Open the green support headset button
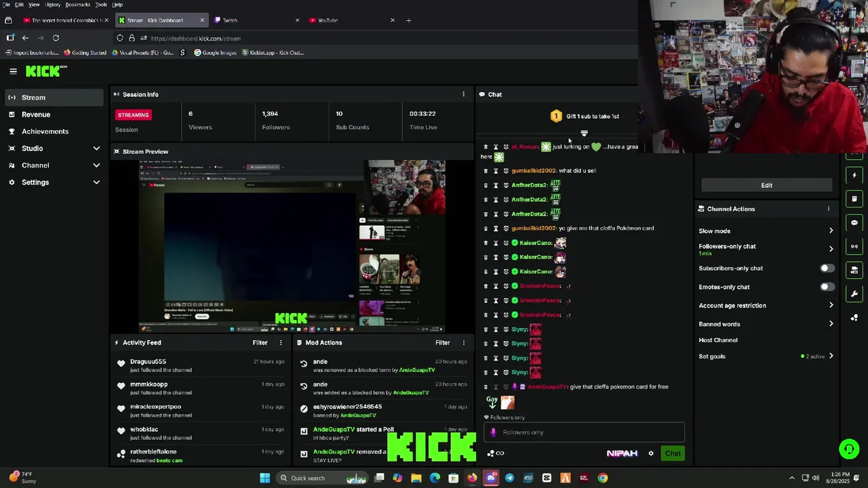 click(x=849, y=449)
